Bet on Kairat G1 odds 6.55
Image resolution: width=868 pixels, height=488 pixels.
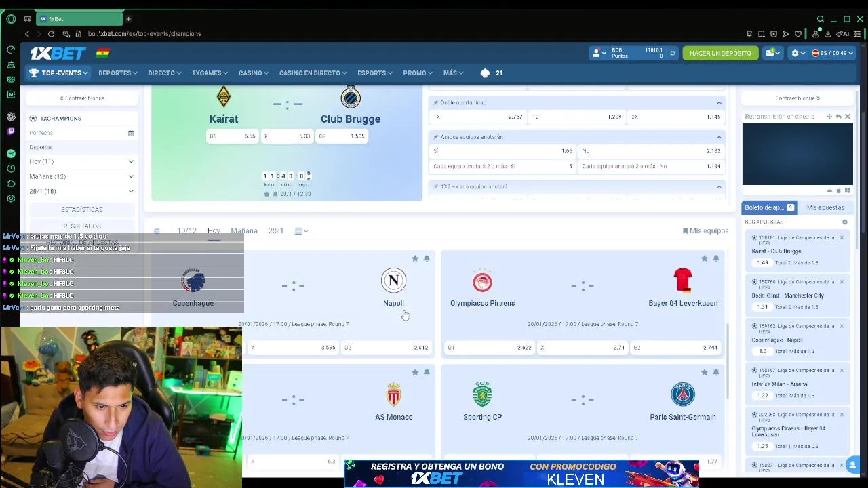click(x=233, y=136)
